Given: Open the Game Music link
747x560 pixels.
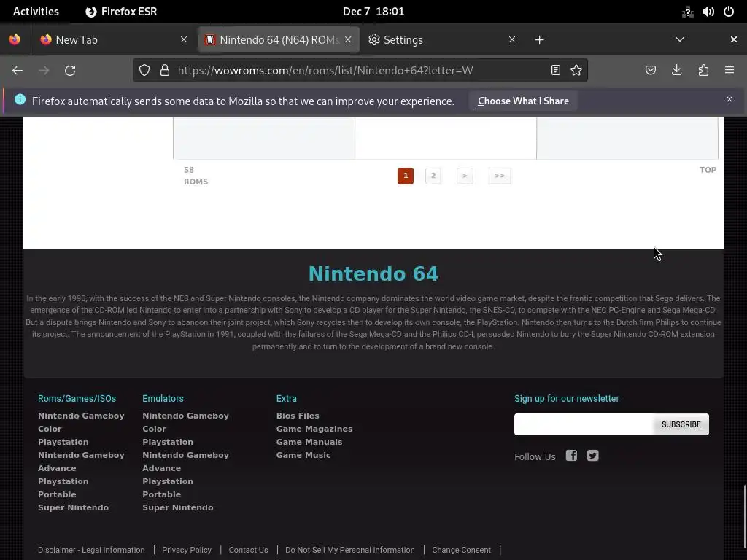Looking at the screenshot, I should [x=303, y=455].
